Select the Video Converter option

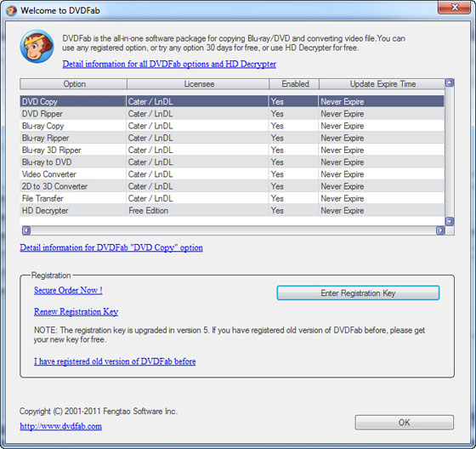[232, 174]
